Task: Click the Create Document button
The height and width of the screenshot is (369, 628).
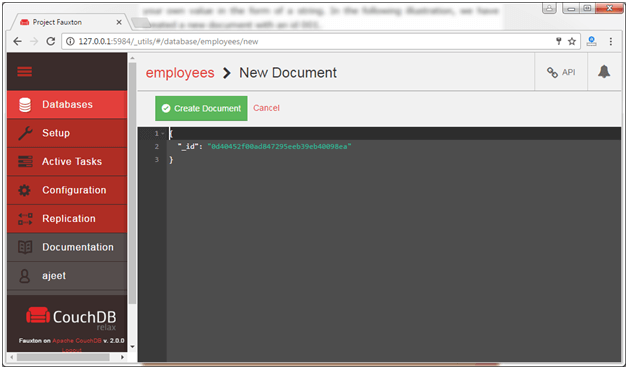Action: [201, 108]
